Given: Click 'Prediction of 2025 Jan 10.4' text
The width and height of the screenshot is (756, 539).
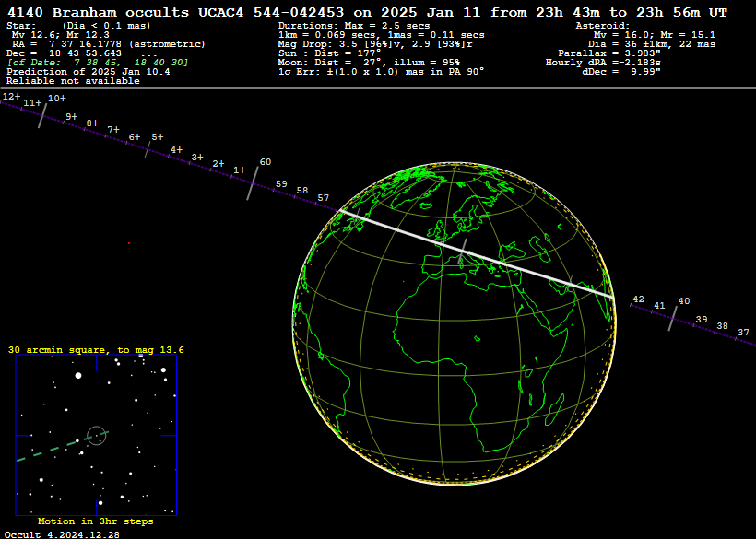Looking at the screenshot, I should click(x=89, y=72).
